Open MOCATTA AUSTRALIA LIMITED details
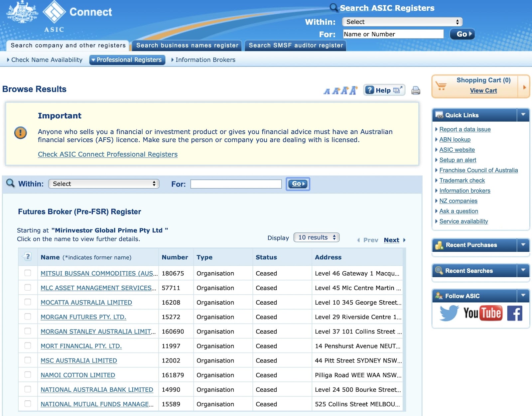 click(86, 302)
